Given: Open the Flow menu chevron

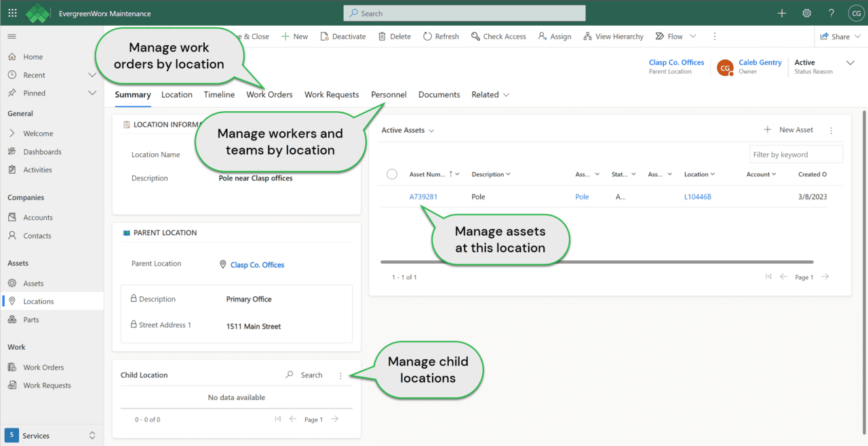Looking at the screenshot, I should click(x=692, y=37).
